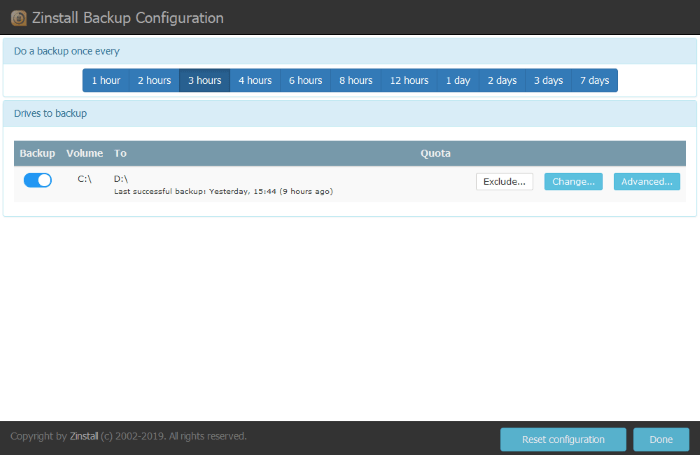The image size is (700, 455).
Task: Set backup frequency to 1 day
Action: (x=458, y=80)
